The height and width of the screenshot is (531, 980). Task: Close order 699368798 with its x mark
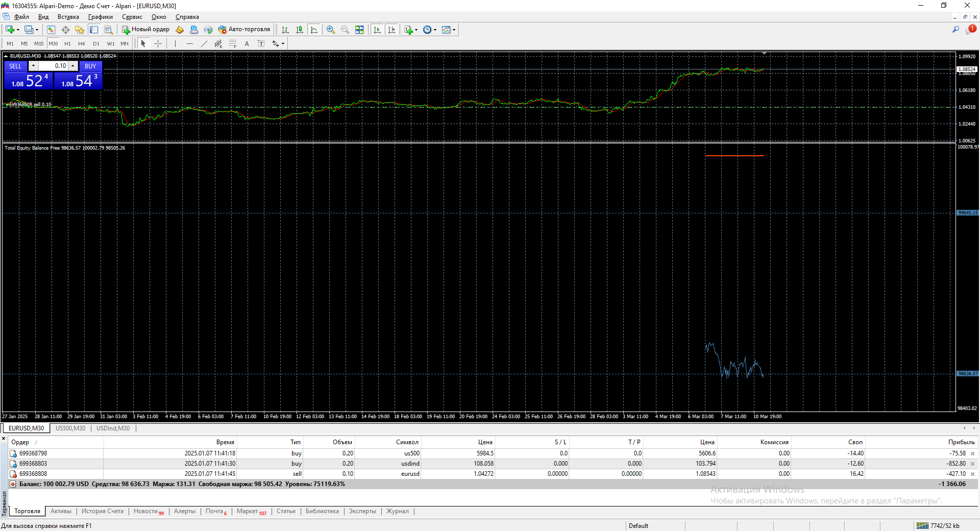pyautogui.click(x=972, y=453)
